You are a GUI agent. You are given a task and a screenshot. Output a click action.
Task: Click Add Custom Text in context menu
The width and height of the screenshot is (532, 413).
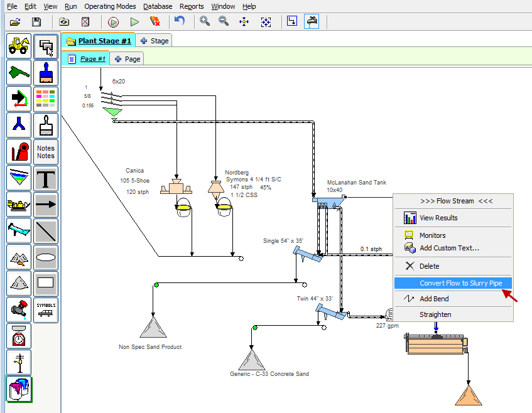(449, 248)
